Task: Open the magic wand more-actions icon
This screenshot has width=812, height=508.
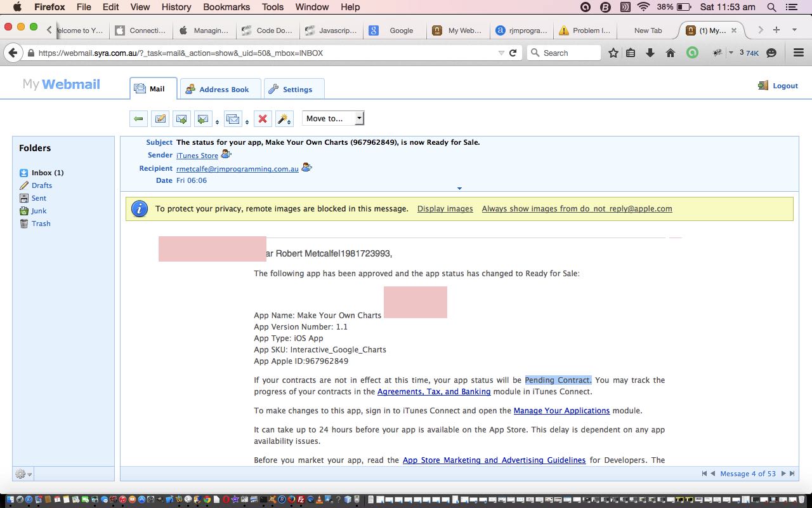Action: (x=284, y=119)
